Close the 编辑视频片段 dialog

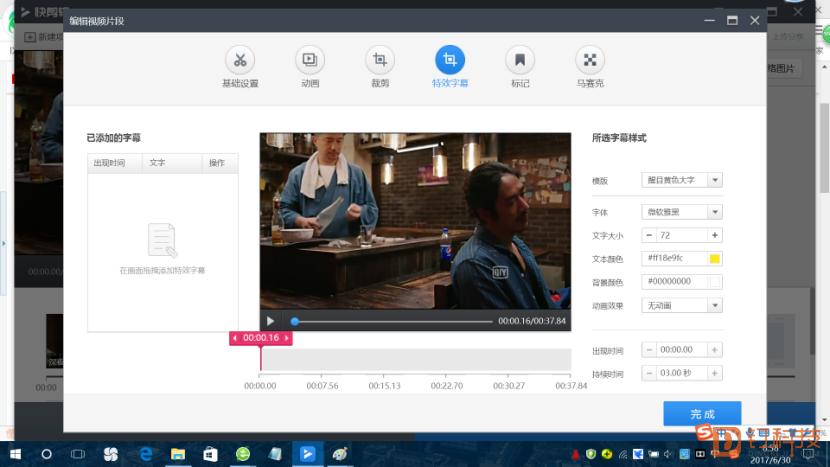point(755,21)
